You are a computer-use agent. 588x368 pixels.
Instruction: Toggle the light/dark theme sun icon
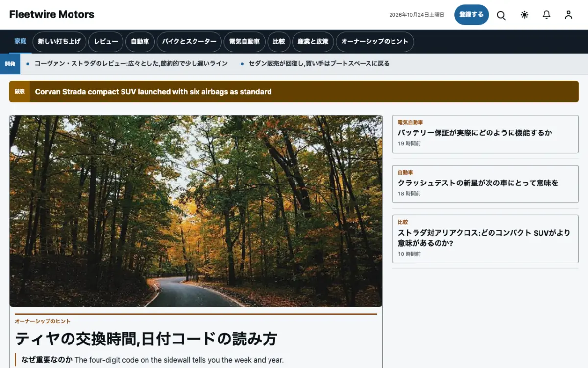coord(524,15)
